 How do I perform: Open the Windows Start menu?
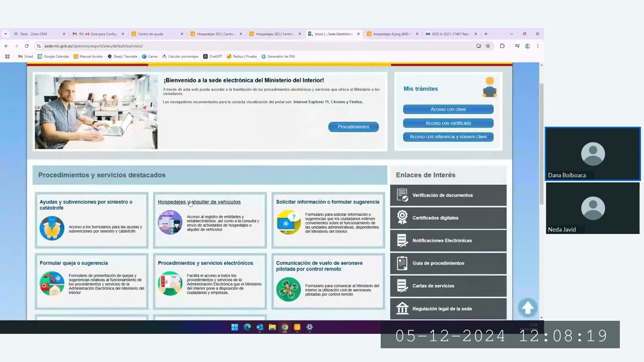pyautogui.click(x=234, y=327)
